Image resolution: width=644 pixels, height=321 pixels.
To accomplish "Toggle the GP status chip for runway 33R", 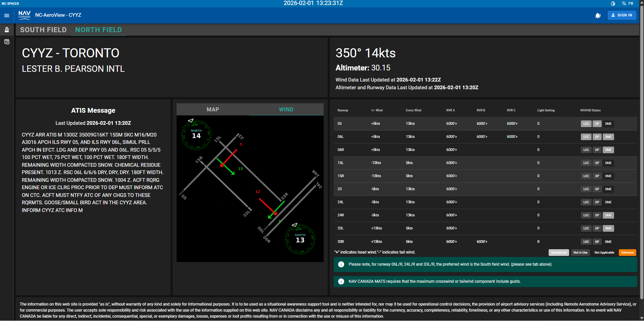I will pyautogui.click(x=597, y=242).
